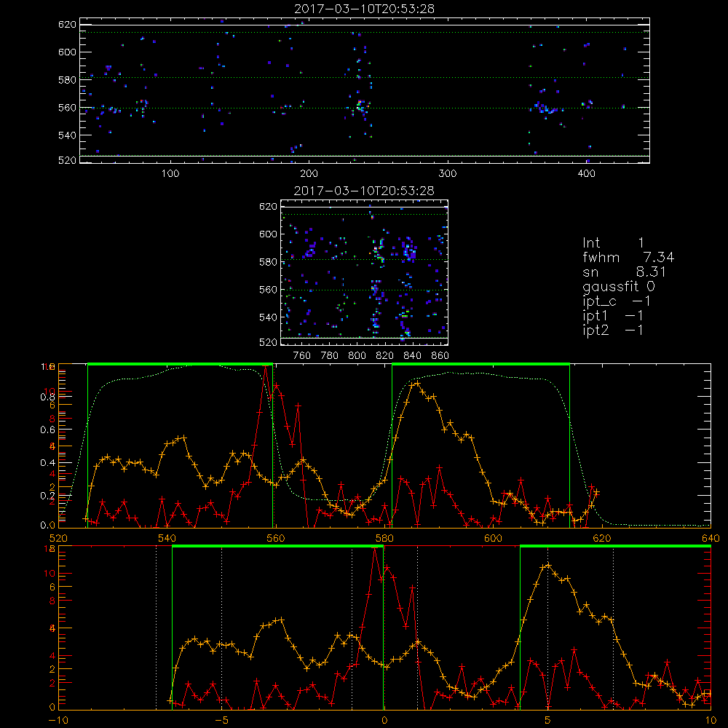Click y-axis label 600 on the wide top image

(x=67, y=52)
